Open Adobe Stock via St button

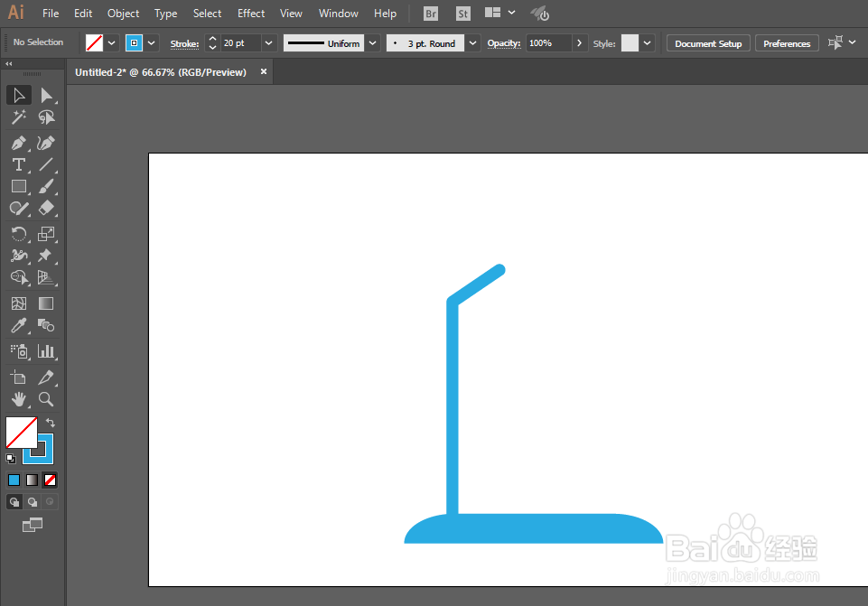click(x=463, y=14)
